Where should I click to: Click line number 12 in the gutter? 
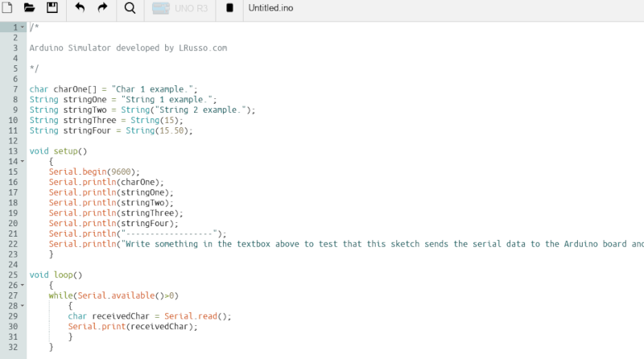pyautogui.click(x=14, y=141)
